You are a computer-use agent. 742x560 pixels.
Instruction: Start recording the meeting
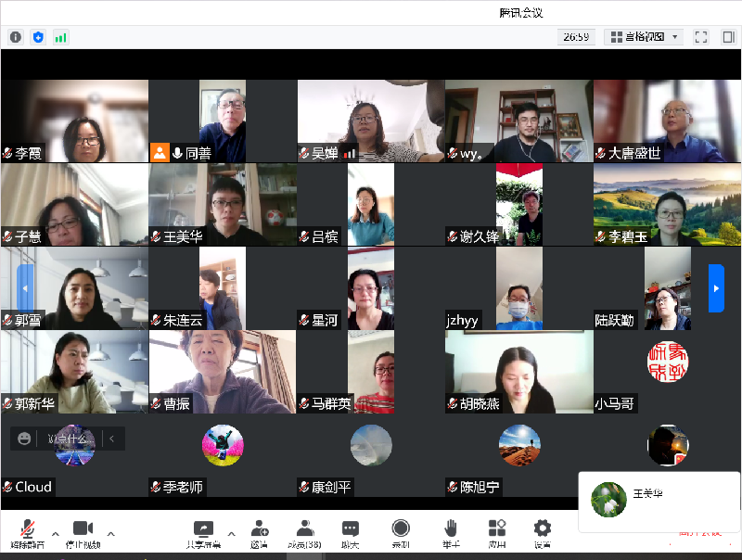pos(401,533)
